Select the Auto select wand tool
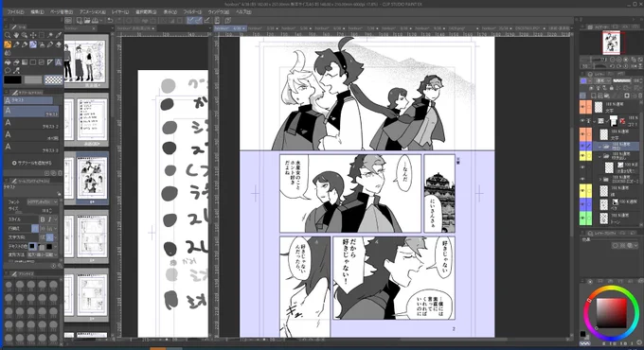Viewport: 644px width, 350px height. pyautogui.click(x=50, y=35)
